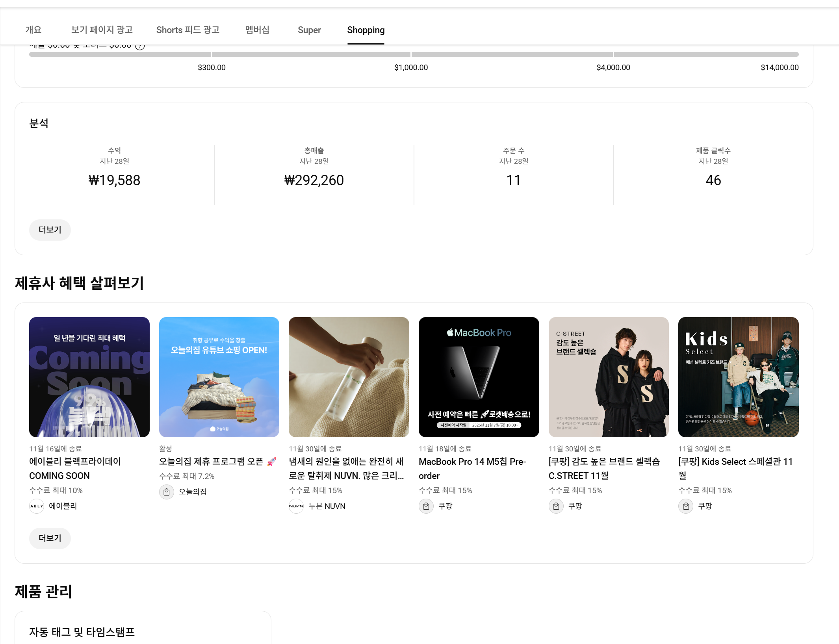
Task: Select the Shorts 피드 광고 tab
Action: click(187, 30)
